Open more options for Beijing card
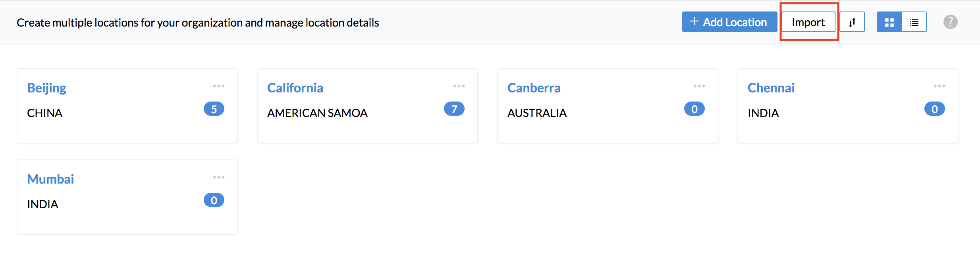This screenshot has height=280, width=980. (219, 86)
